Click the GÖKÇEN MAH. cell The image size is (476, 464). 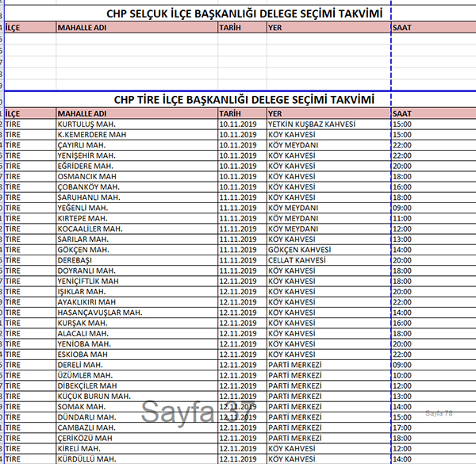(137, 250)
